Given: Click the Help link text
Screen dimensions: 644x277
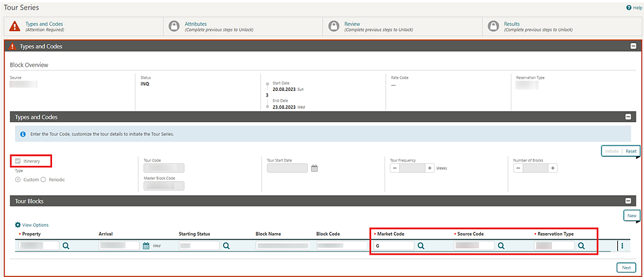Looking at the screenshot, I should (x=637, y=8).
